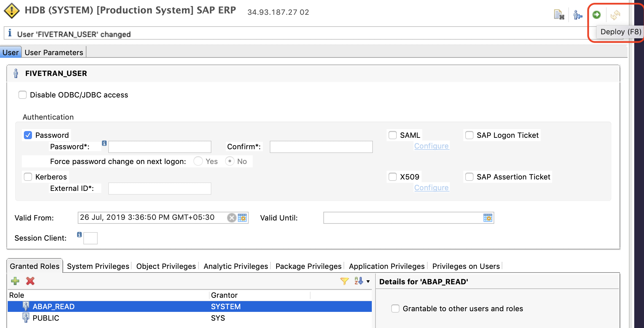644x328 pixels.
Task: Open the Valid Until calendar picker
Action: [488, 218]
